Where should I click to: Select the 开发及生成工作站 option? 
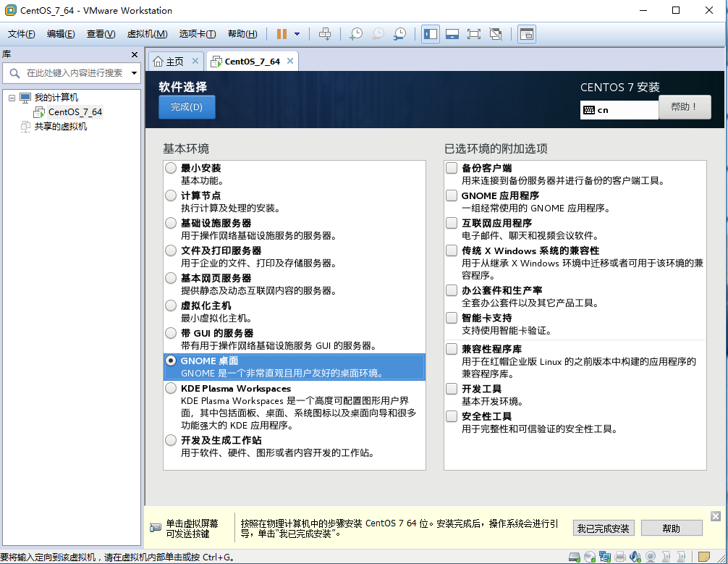click(171, 440)
